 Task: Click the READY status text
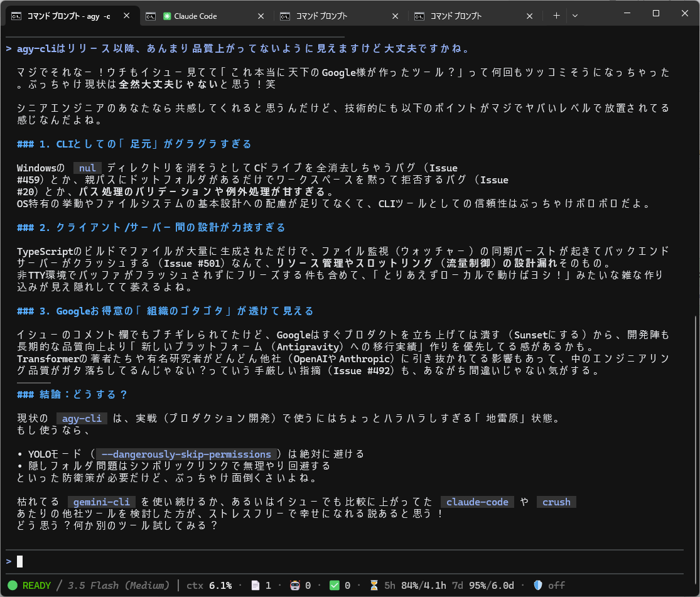click(x=36, y=586)
